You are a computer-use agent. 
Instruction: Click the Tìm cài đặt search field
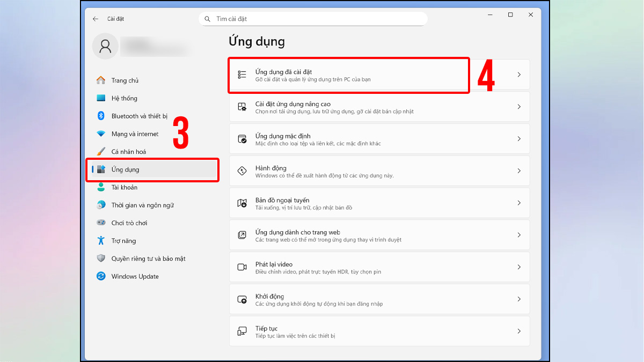pyautogui.click(x=313, y=19)
